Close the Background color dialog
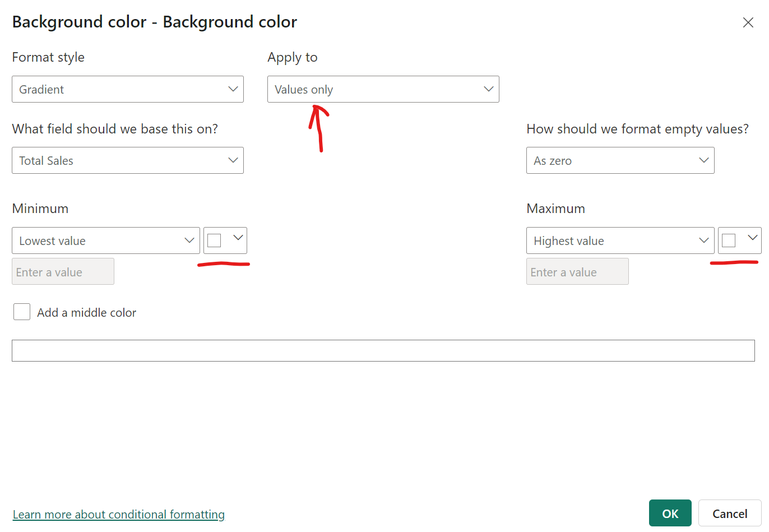The height and width of the screenshot is (532, 769). click(x=748, y=22)
